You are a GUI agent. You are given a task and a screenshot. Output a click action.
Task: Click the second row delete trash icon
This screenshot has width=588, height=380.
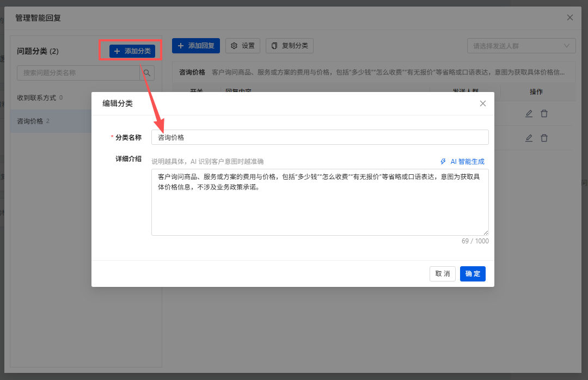point(544,138)
